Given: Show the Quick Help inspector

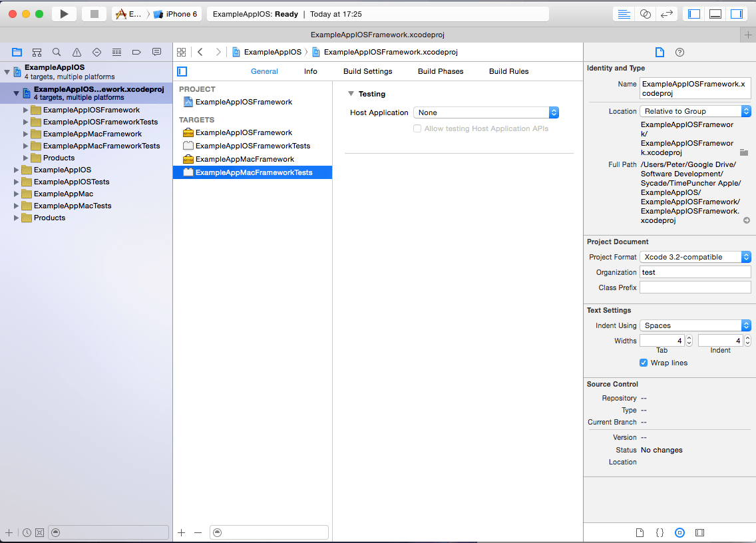Looking at the screenshot, I should click(x=680, y=52).
